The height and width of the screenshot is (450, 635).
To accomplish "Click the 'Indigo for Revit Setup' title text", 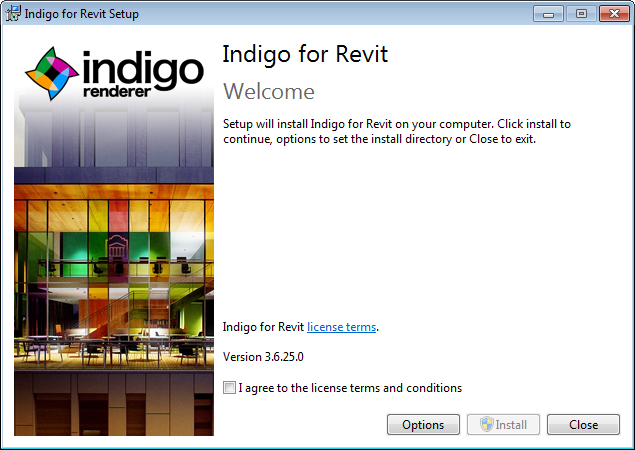I will point(81,14).
